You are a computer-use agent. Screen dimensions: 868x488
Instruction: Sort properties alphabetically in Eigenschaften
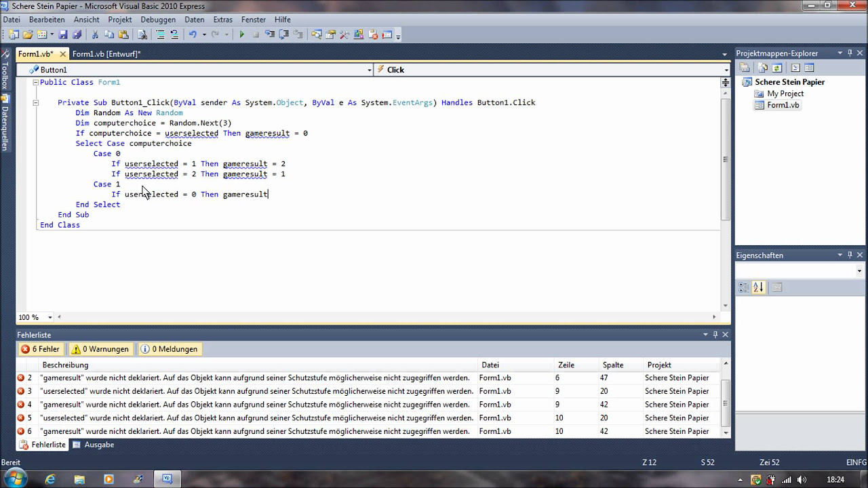click(x=758, y=287)
